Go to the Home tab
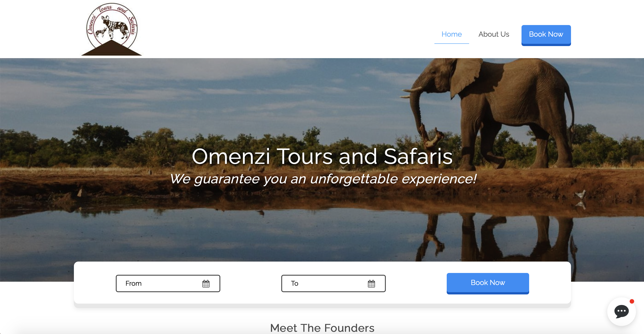The width and height of the screenshot is (644, 334). pos(451,34)
